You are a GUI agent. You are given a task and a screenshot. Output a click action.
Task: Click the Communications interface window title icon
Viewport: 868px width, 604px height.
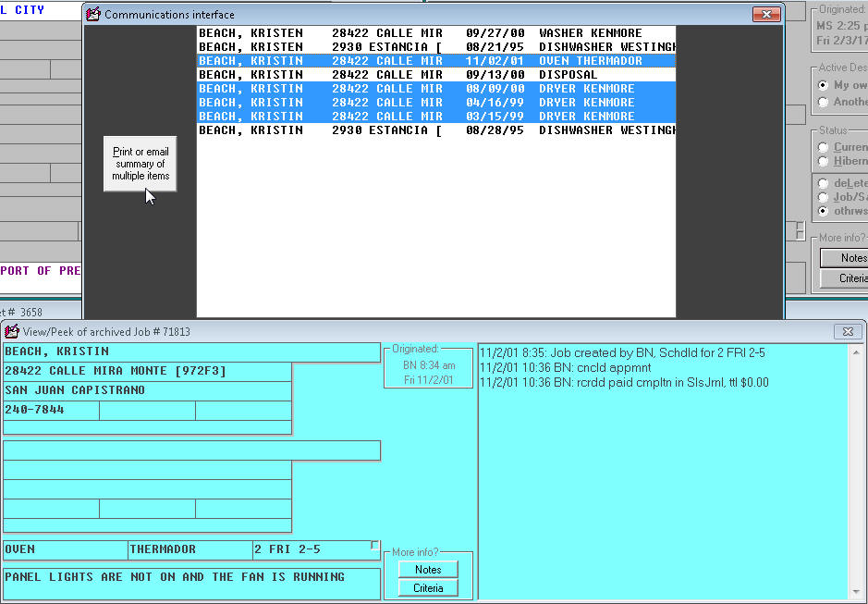[93, 15]
